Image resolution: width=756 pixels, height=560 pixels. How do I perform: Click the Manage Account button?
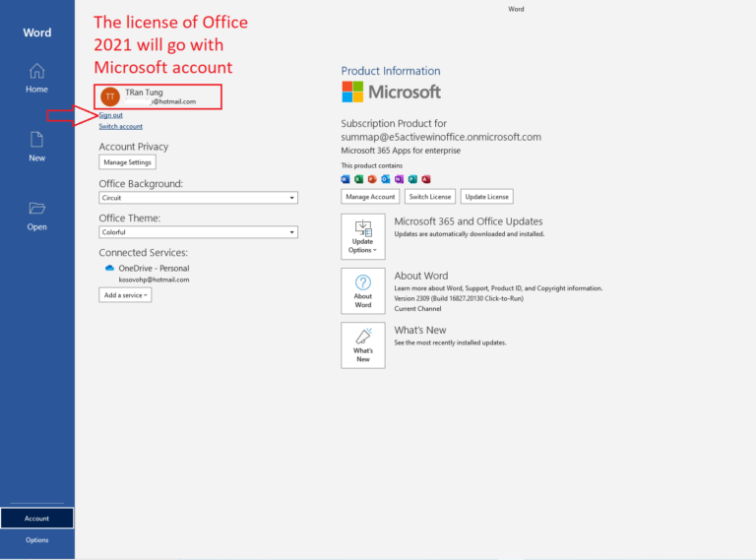pos(370,197)
